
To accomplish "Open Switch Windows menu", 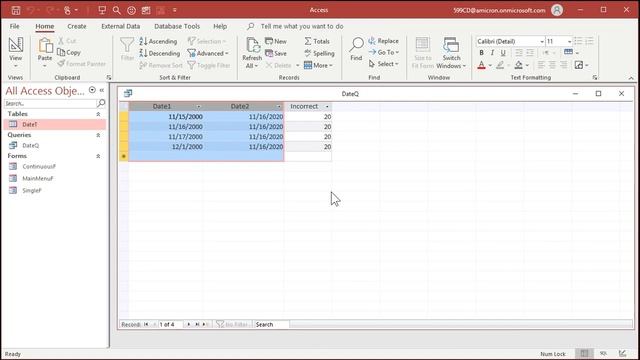I will tap(451, 53).
